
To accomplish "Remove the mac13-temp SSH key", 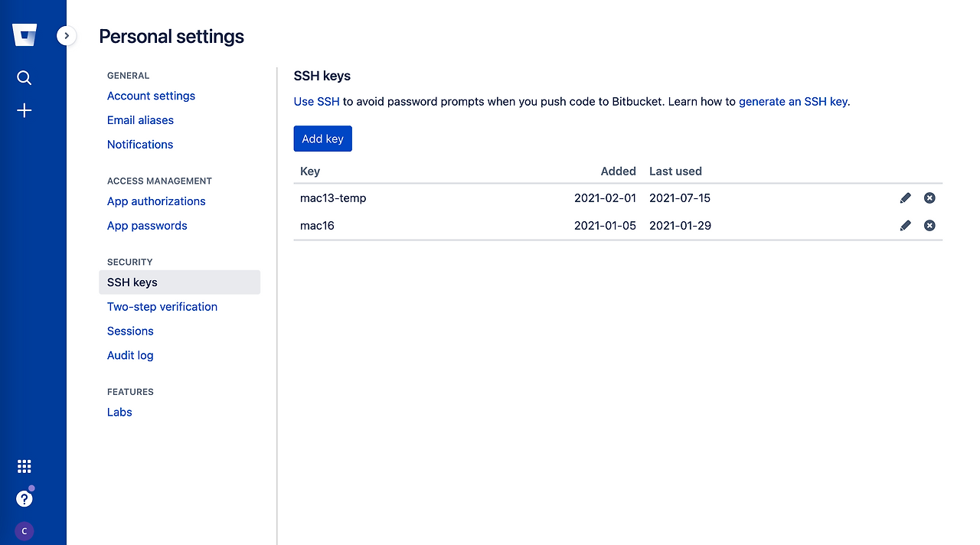I will click(929, 198).
